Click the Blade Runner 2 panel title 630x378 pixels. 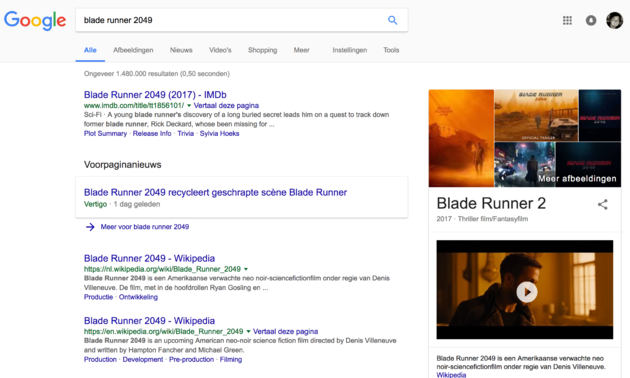[x=491, y=204]
